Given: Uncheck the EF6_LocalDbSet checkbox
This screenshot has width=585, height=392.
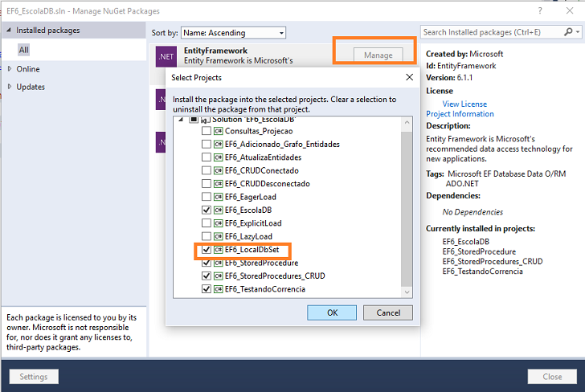Looking at the screenshot, I should click(x=207, y=250).
